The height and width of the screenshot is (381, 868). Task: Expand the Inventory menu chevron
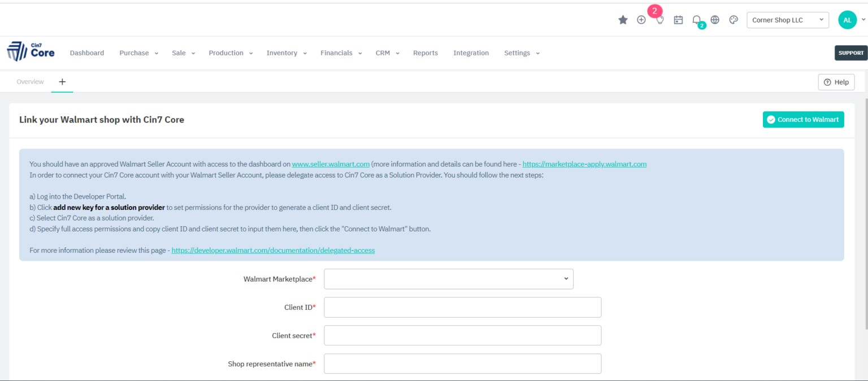[x=305, y=53]
